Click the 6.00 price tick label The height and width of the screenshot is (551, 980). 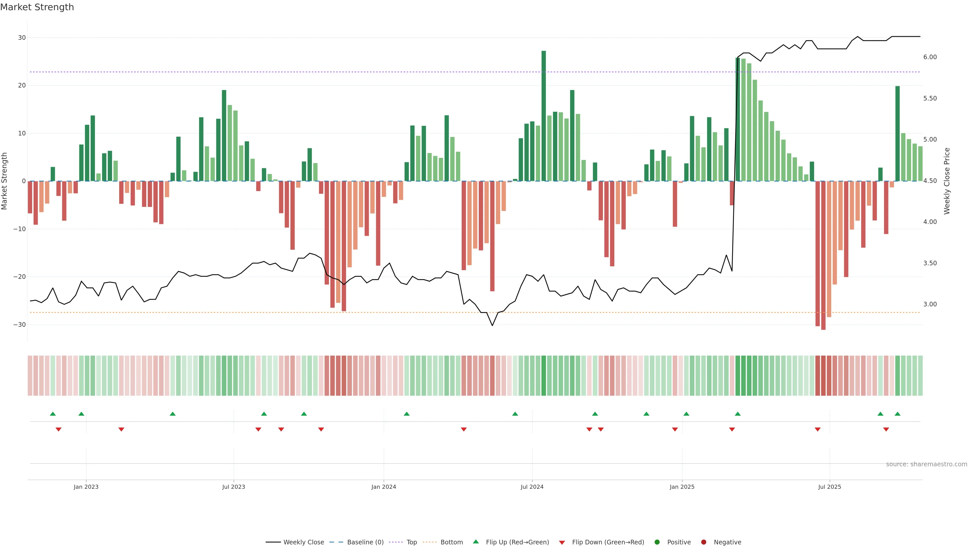pos(930,57)
